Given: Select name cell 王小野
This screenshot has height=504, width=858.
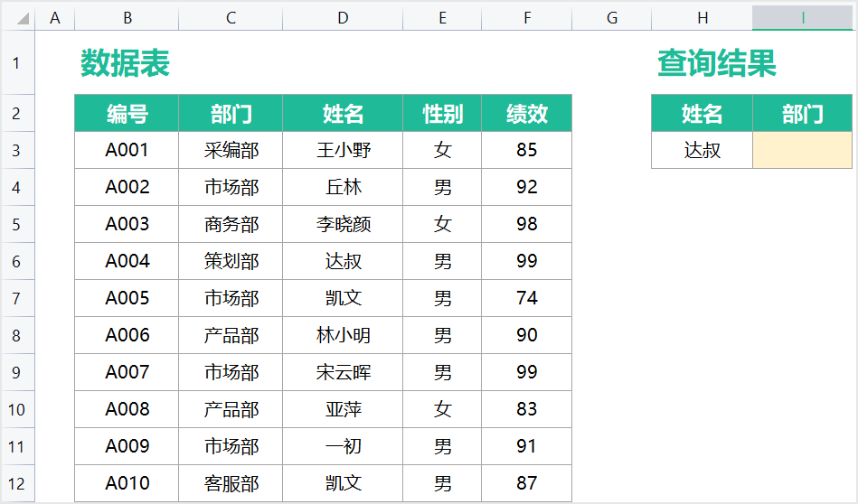Looking at the screenshot, I should (343, 150).
